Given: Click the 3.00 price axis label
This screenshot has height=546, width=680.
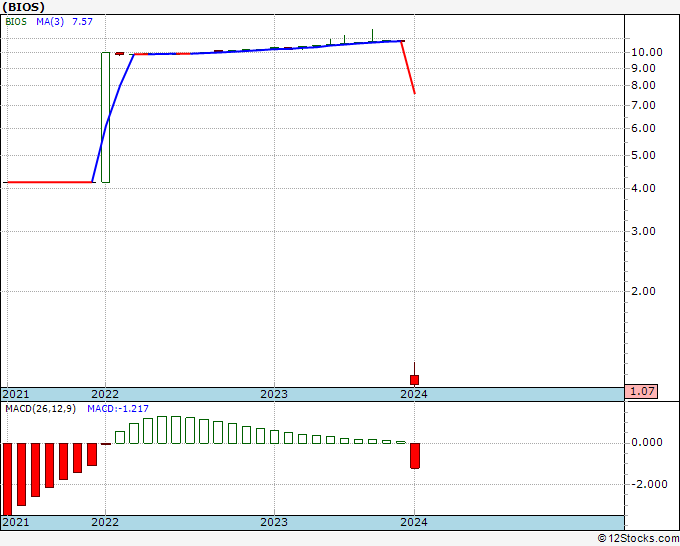Looking at the screenshot, I should pos(643,231).
